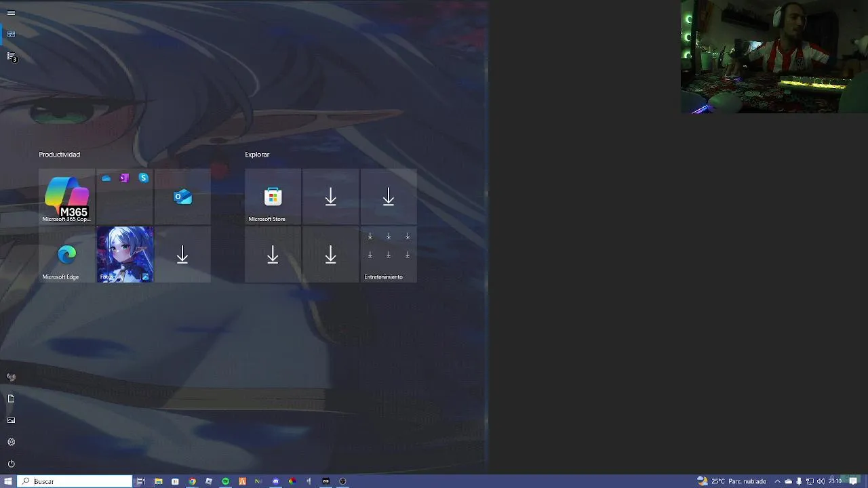Screen dimensions: 868x488
Task: Open the Fotos tile with anime picture
Action: pos(125,254)
